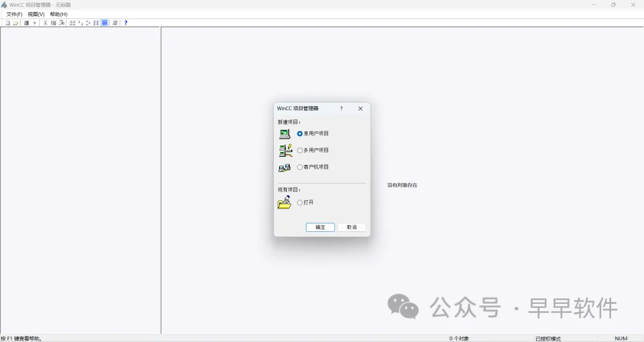Click the WinCC feather icon in title bar
This screenshot has width=644, height=342.
coord(4,5)
